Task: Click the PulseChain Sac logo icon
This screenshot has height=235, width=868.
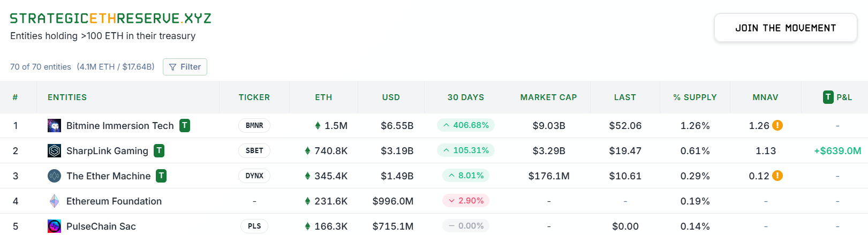Action: coord(54,226)
